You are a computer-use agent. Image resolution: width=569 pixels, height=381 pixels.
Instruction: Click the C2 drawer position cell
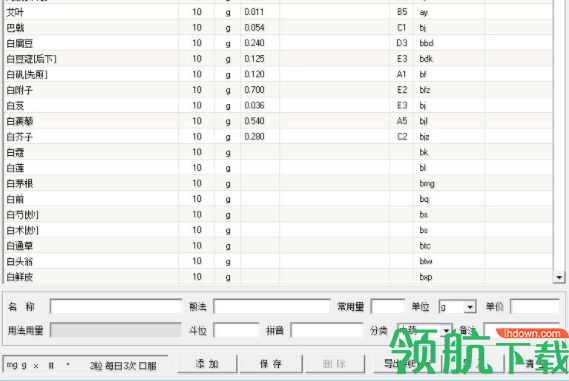(402, 137)
